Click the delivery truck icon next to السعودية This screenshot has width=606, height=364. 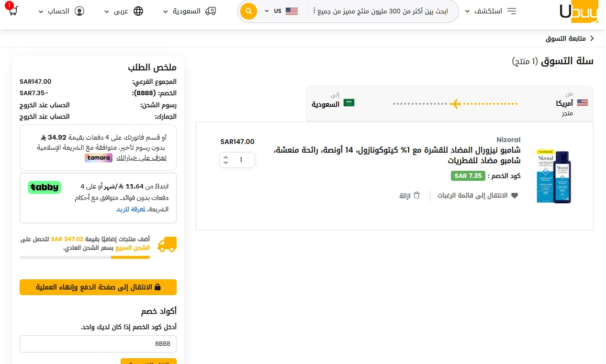pyautogui.click(x=210, y=11)
